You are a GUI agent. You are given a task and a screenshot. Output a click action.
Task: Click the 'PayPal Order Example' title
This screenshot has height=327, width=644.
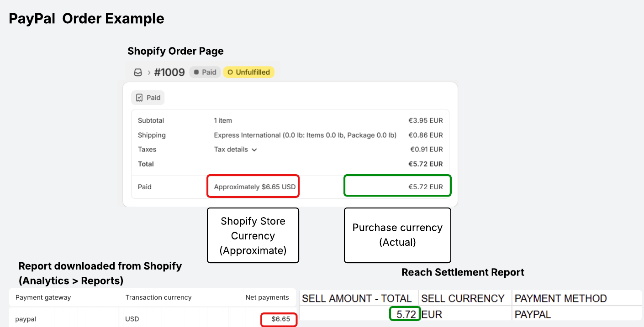coord(87,19)
